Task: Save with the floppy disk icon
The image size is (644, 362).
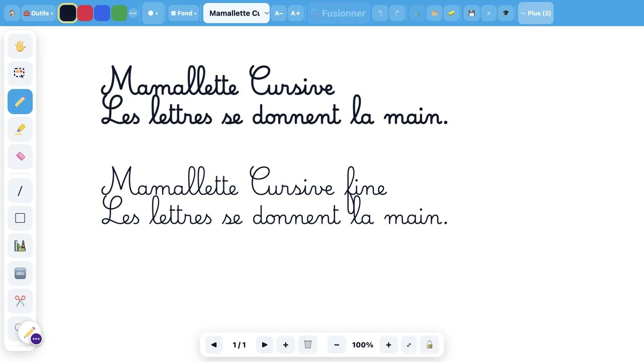Action: pos(471,13)
